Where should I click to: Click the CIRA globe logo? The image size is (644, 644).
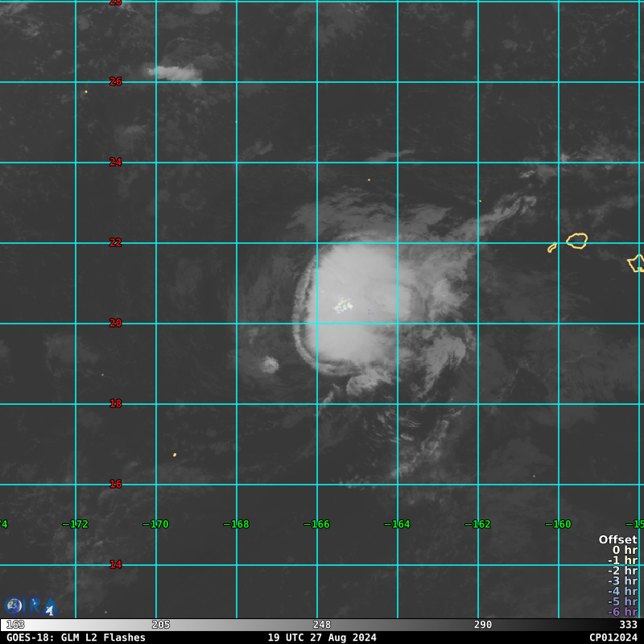[x=14, y=606]
